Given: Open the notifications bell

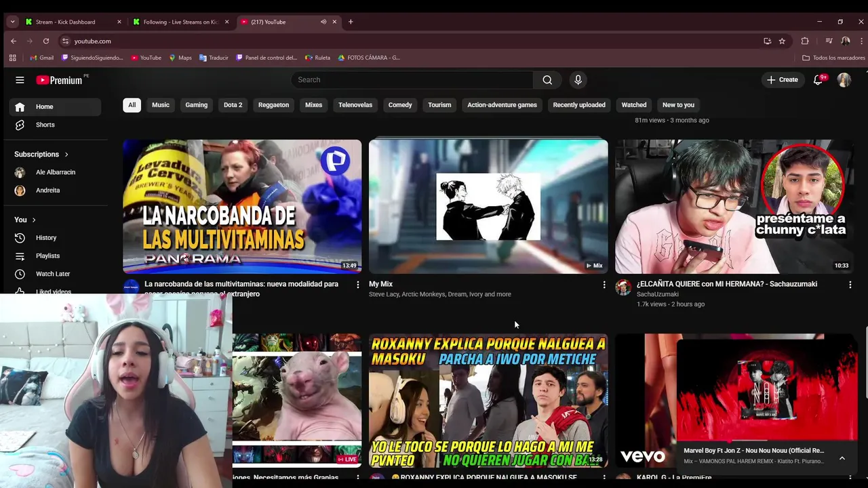Looking at the screenshot, I should click(818, 80).
